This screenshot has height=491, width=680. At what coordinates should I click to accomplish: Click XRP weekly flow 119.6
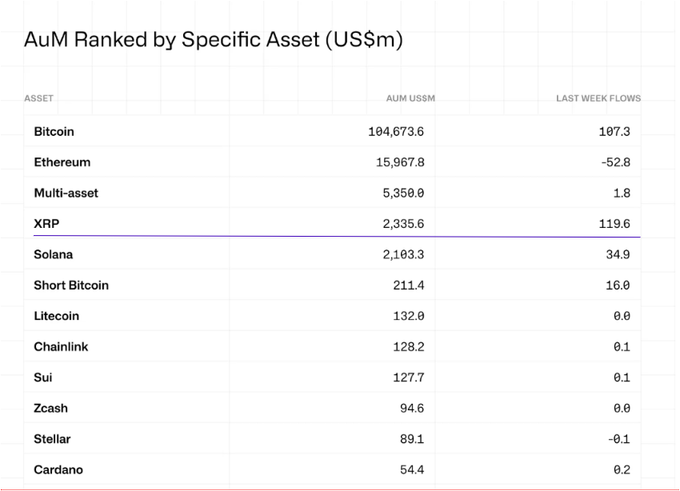[x=615, y=224]
